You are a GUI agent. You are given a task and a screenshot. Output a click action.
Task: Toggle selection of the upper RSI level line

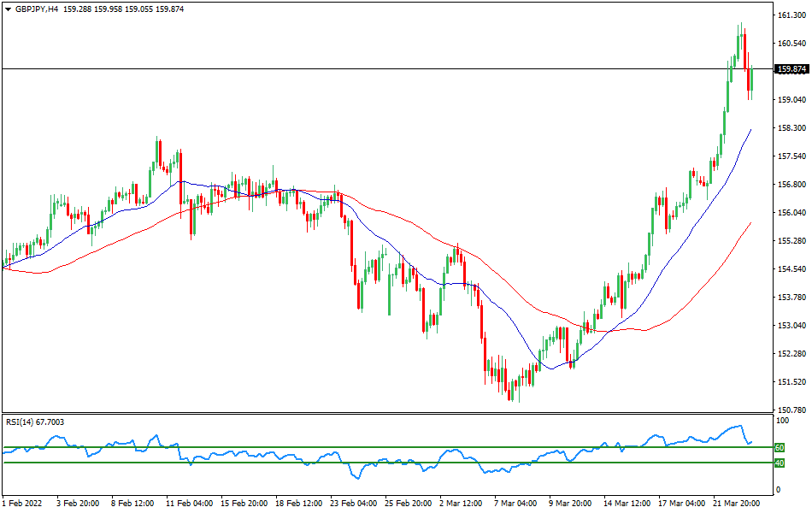click(342, 446)
